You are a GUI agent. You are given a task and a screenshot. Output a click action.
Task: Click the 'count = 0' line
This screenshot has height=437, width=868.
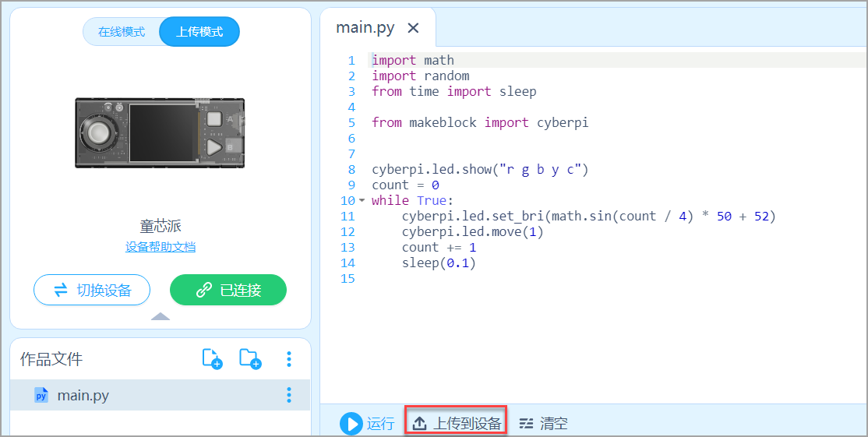tap(405, 185)
